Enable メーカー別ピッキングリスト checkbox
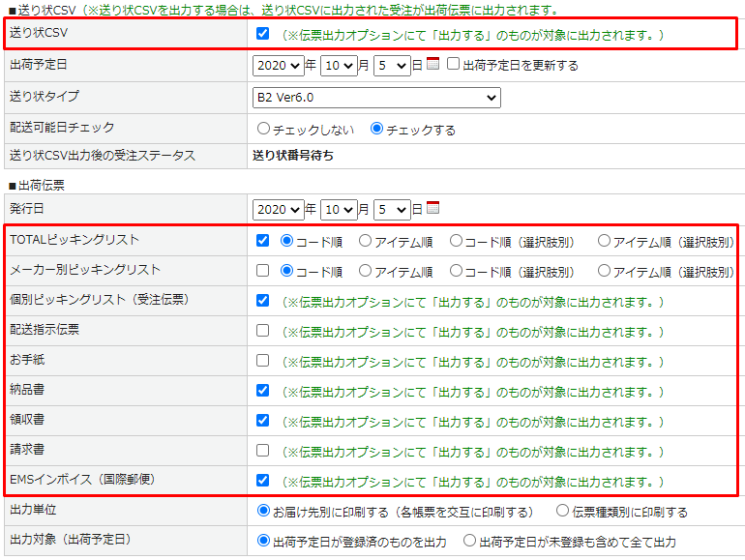745x560 pixels. pyautogui.click(x=263, y=271)
